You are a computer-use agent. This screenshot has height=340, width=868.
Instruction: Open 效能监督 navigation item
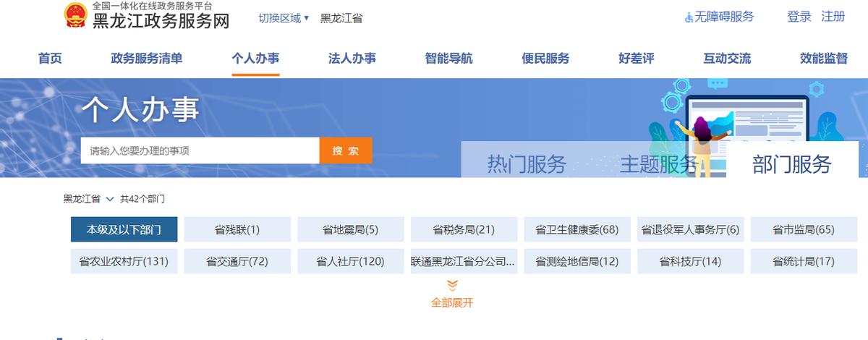tap(824, 59)
